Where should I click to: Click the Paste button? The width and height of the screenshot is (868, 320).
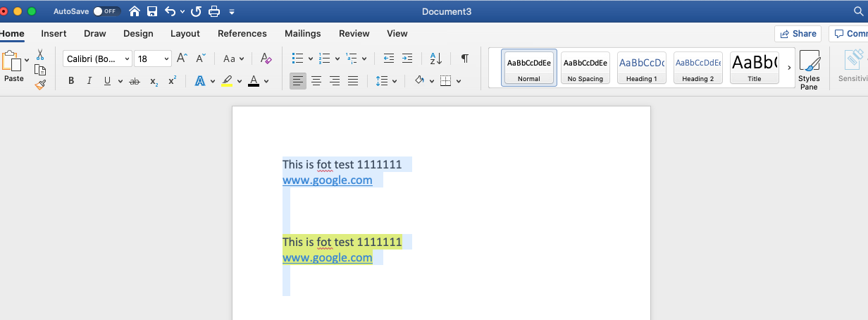click(x=12, y=67)
